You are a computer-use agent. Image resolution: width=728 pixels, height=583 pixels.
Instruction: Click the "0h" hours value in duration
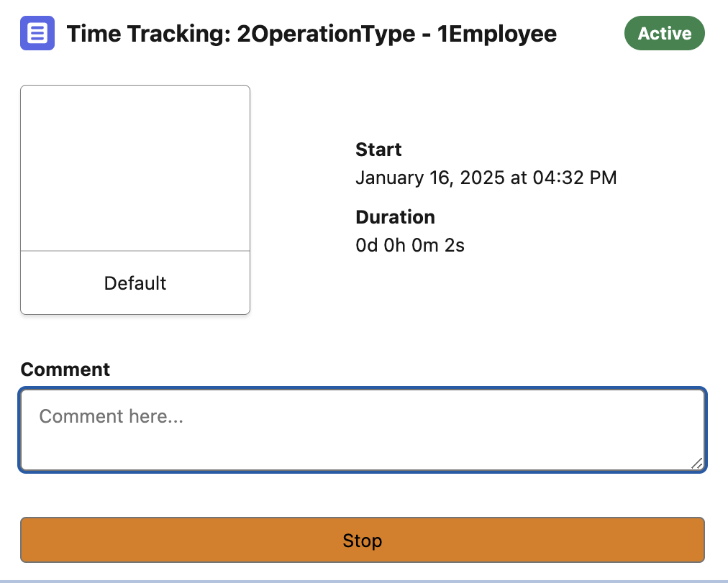395,245
